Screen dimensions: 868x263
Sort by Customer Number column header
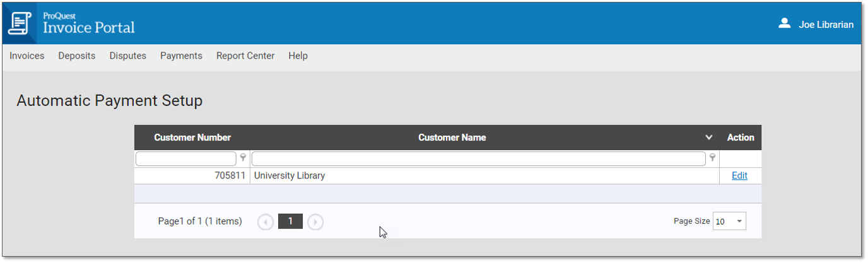coord(192,137)
